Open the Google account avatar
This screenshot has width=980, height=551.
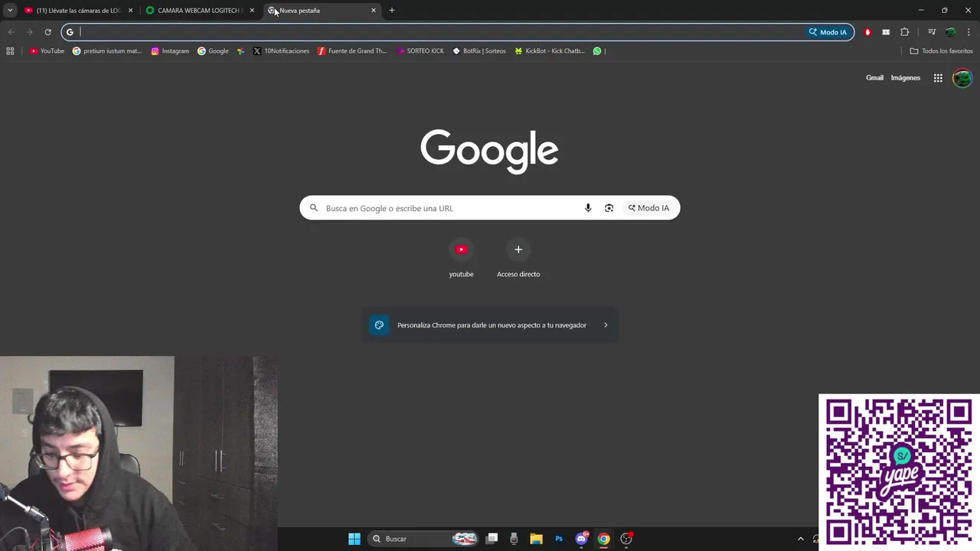[x=962, y=78]
